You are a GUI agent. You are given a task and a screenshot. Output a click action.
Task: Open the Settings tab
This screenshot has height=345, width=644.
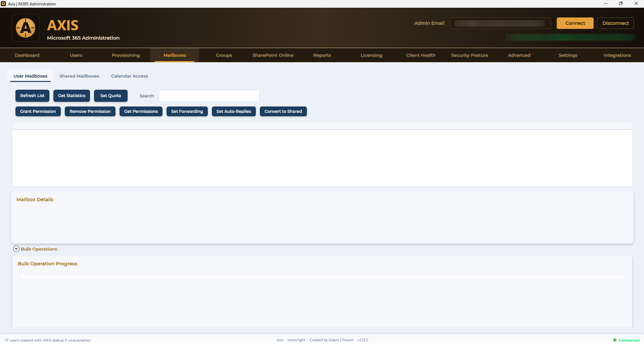point(568,55)
